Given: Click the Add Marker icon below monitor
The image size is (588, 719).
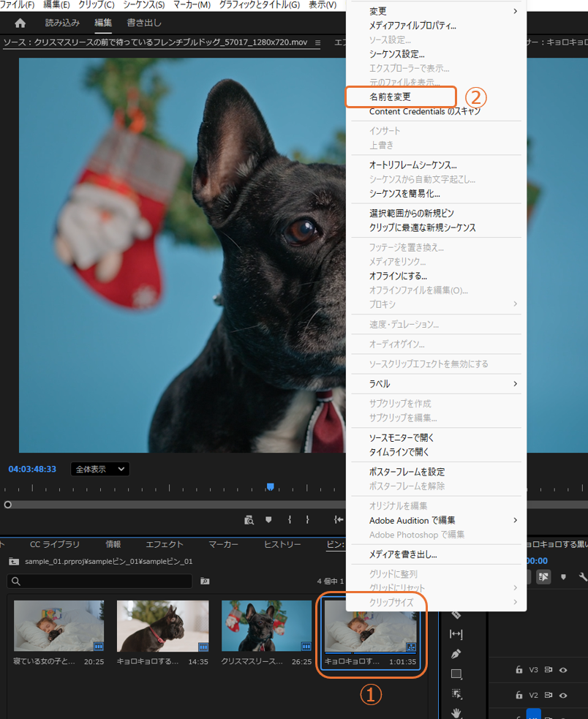Looking at the screenshot, I should (268, 519).
